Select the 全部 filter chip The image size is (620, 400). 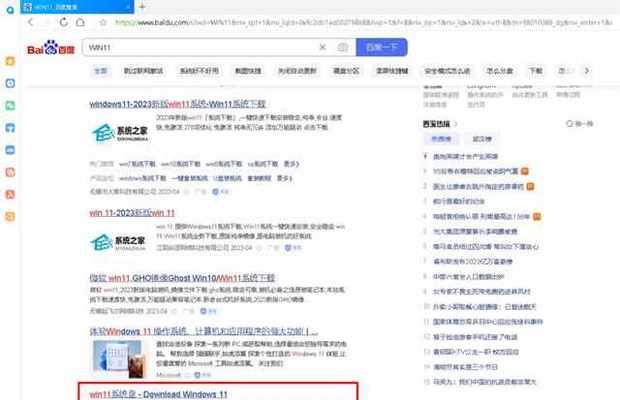100,71
